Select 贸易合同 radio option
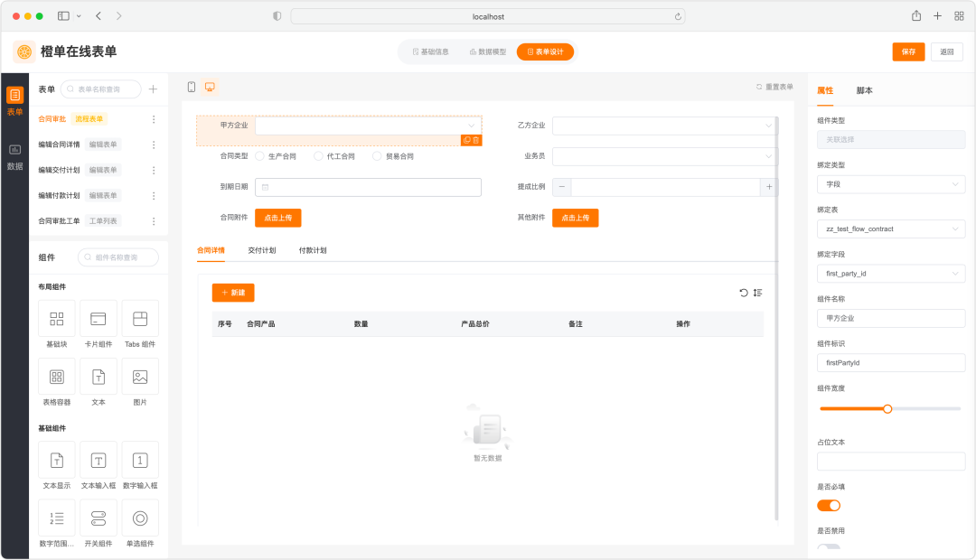Screen dimensions: 976x560 coord(393,156)
